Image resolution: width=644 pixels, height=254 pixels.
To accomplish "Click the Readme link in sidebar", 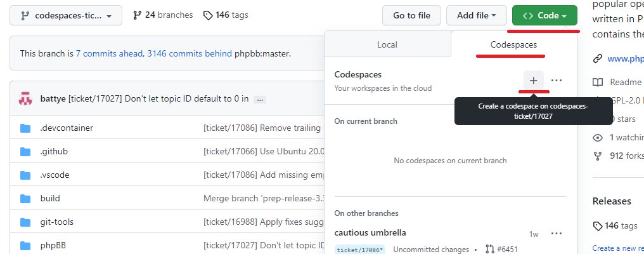I will [626, 82].
